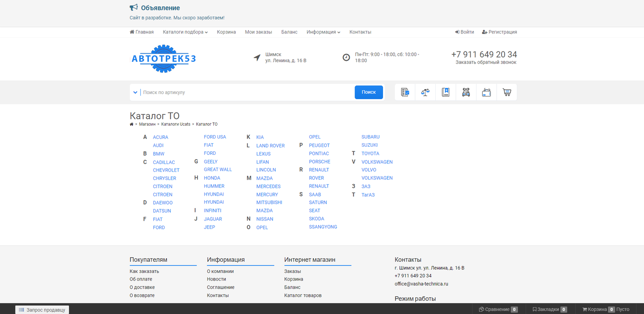Click the megaphone announcement icon
Image resolution: width=644 pixels, height=314 pixels.
134,7
